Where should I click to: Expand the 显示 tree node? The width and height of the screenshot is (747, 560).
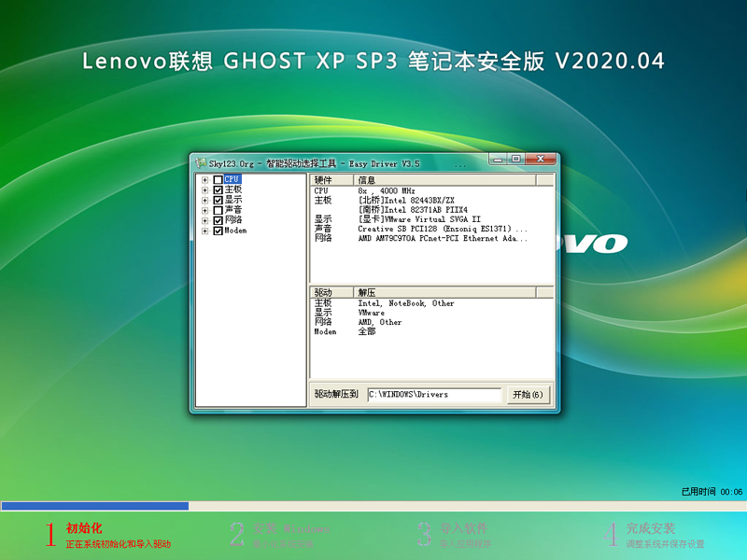click(204, 200)
